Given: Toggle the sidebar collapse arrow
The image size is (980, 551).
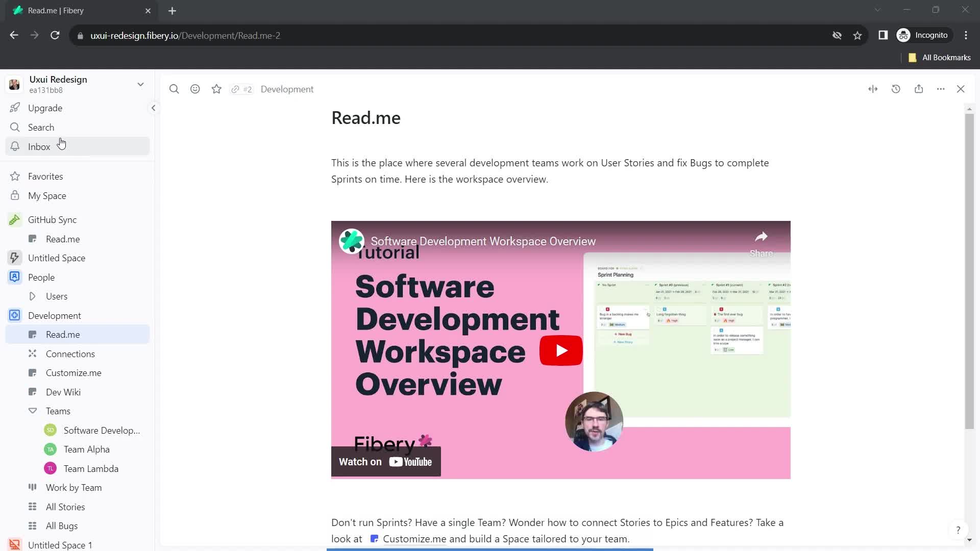Looking at the screenshot, I should point(154,108).
